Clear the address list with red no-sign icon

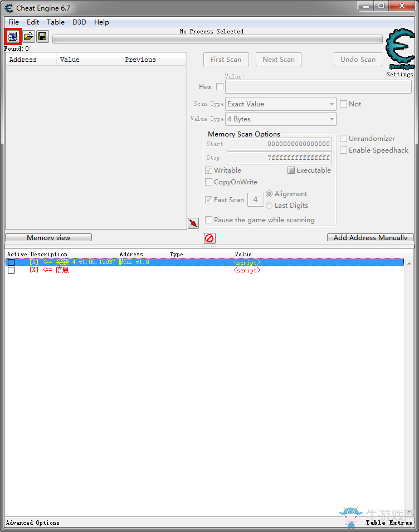click(x=209, y=238)
